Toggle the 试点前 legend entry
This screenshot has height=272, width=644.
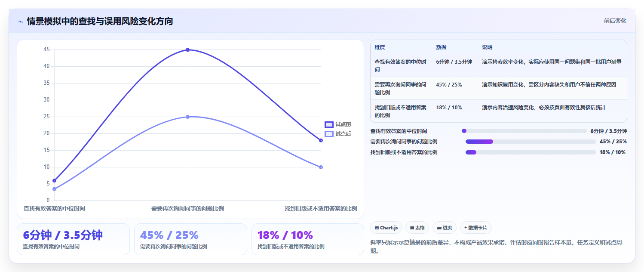click(x=338, y=124)
